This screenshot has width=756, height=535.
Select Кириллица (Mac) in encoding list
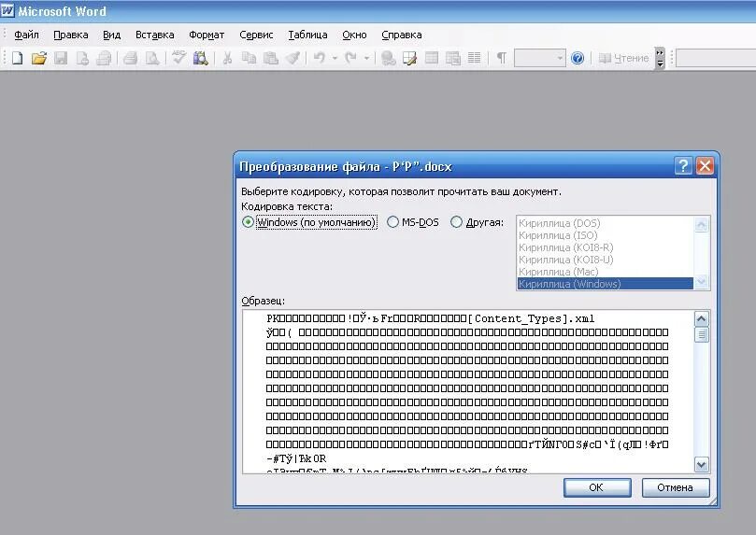[606, 272]
